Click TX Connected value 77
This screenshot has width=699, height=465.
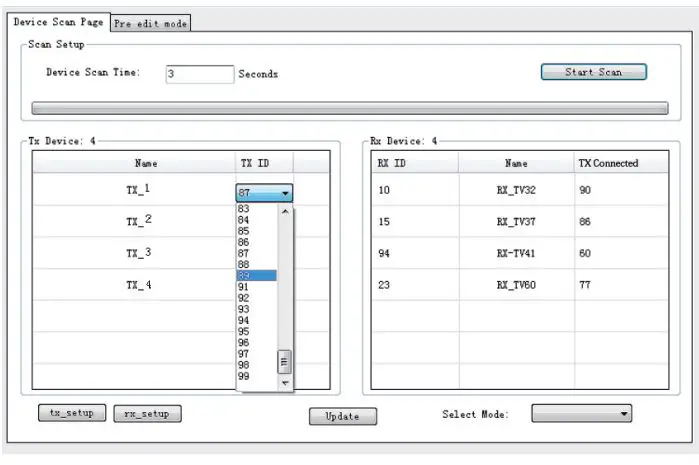[x=585, y=285]
